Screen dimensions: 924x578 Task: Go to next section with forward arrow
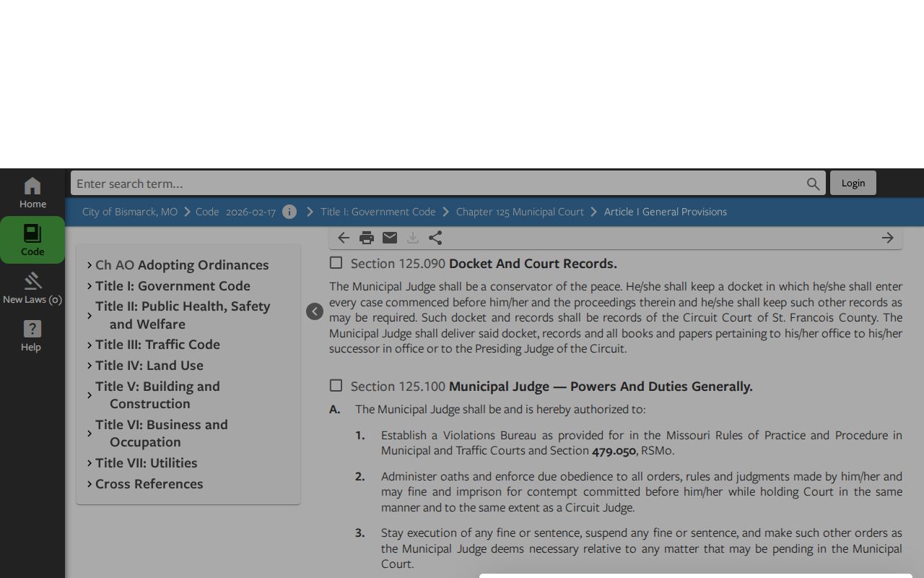tap(888, 238)
